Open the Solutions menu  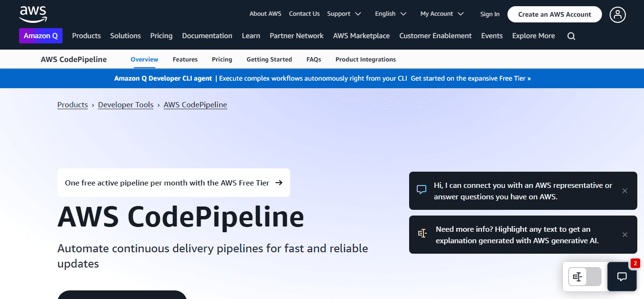[x=126, y=36]
